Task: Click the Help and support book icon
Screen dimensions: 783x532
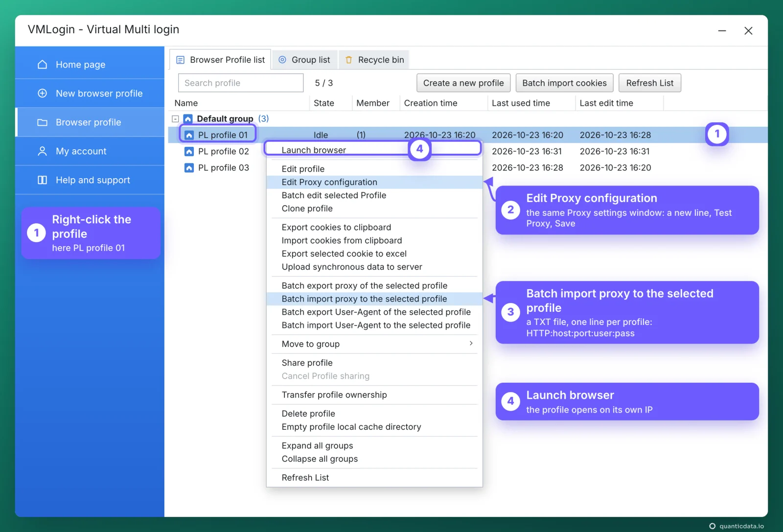Action: 43,180
